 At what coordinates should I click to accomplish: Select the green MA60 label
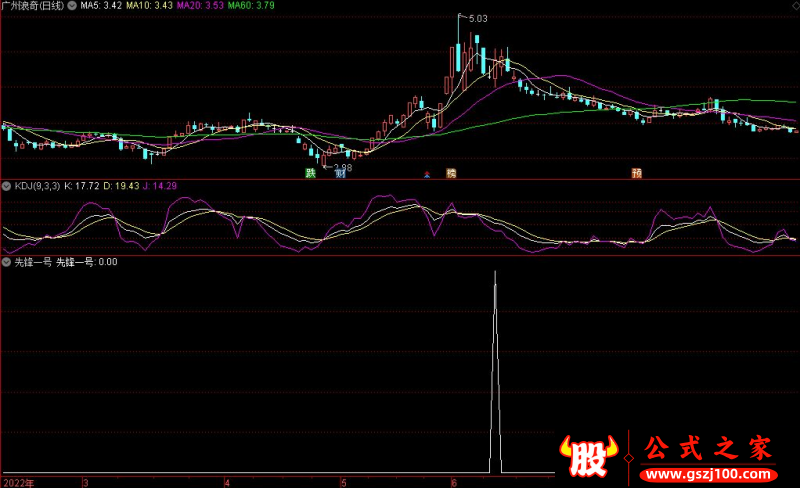[x=250, y=6]
